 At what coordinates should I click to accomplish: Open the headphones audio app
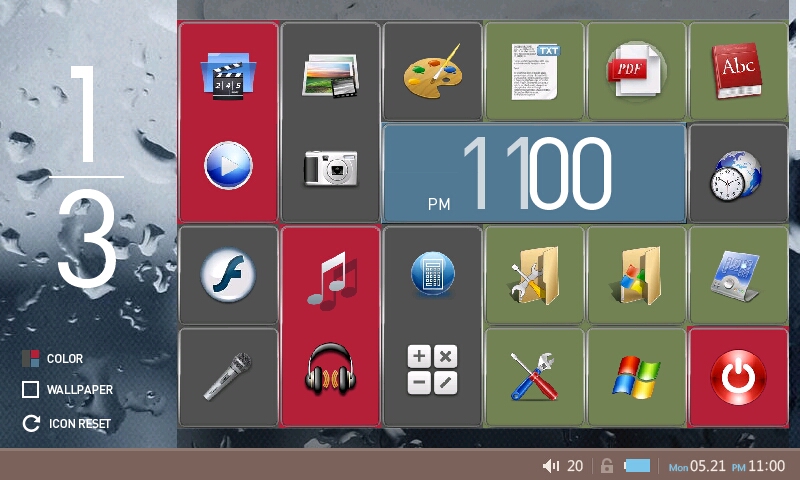point(330,369)
